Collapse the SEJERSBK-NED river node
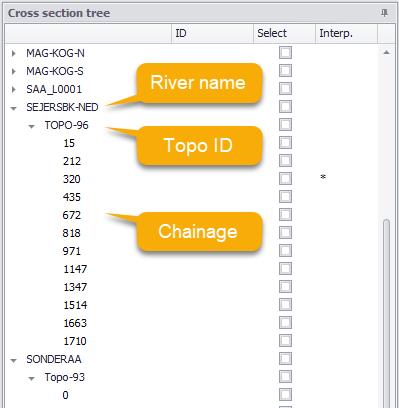The width and height of the screenshot is (399, 408). point(13,108)
